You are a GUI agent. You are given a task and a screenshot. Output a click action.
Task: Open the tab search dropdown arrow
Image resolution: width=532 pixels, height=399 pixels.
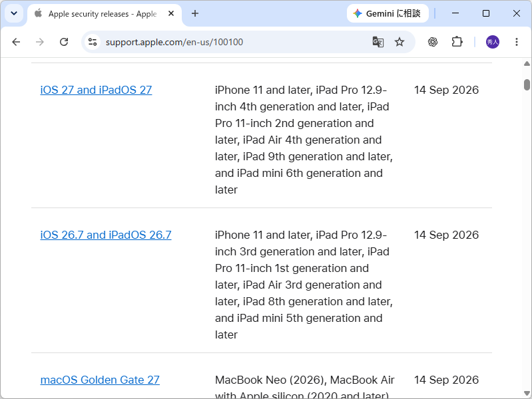(14, 13)
